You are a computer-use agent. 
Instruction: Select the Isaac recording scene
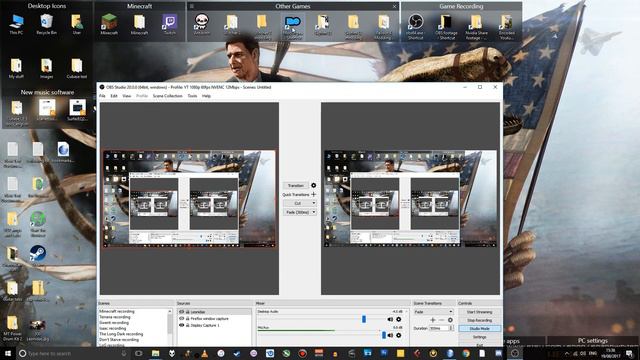tap(113, 328)
